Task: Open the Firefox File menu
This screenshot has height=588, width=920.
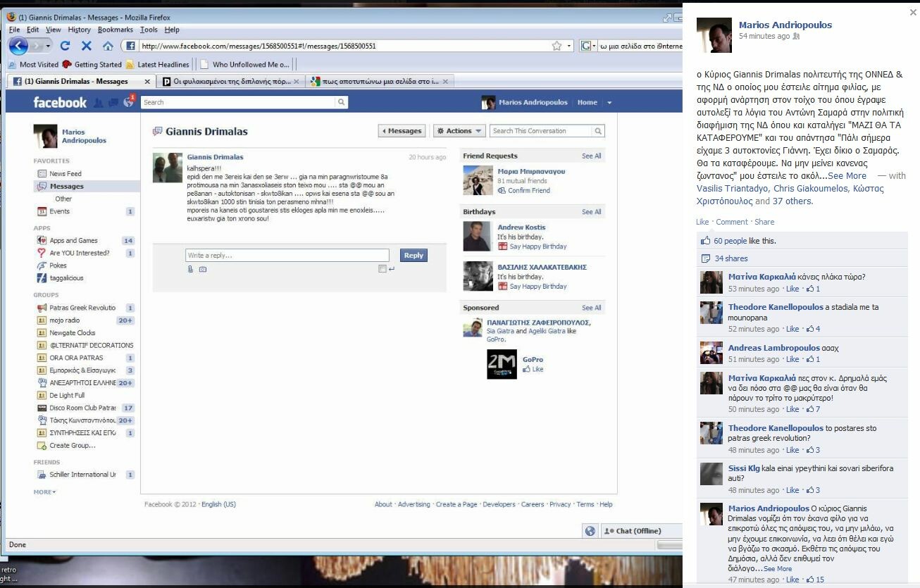Action: (15, 30)
